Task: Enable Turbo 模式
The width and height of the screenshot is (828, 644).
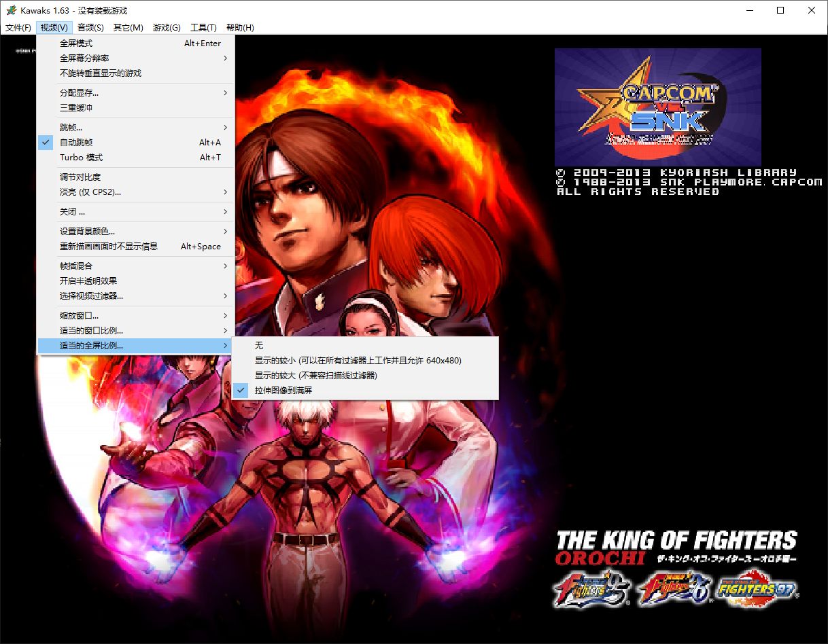Action: [81, 158]
